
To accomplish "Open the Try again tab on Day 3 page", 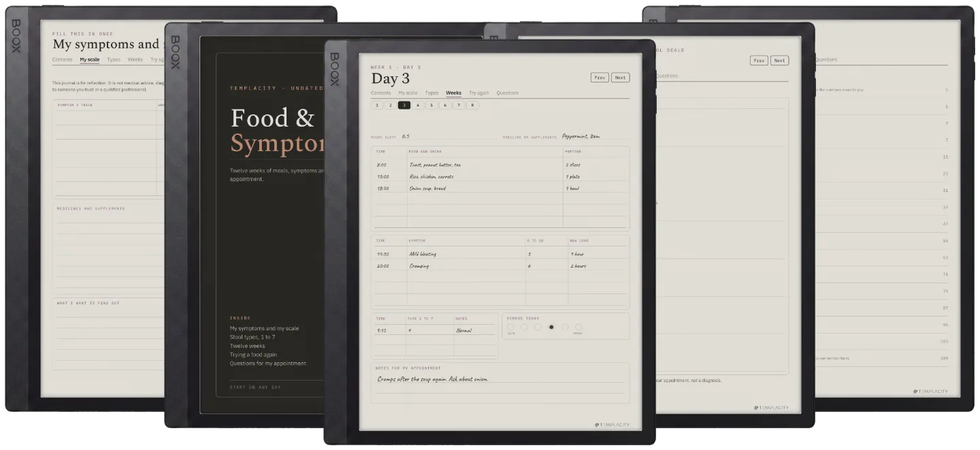I will pos(478,93).
